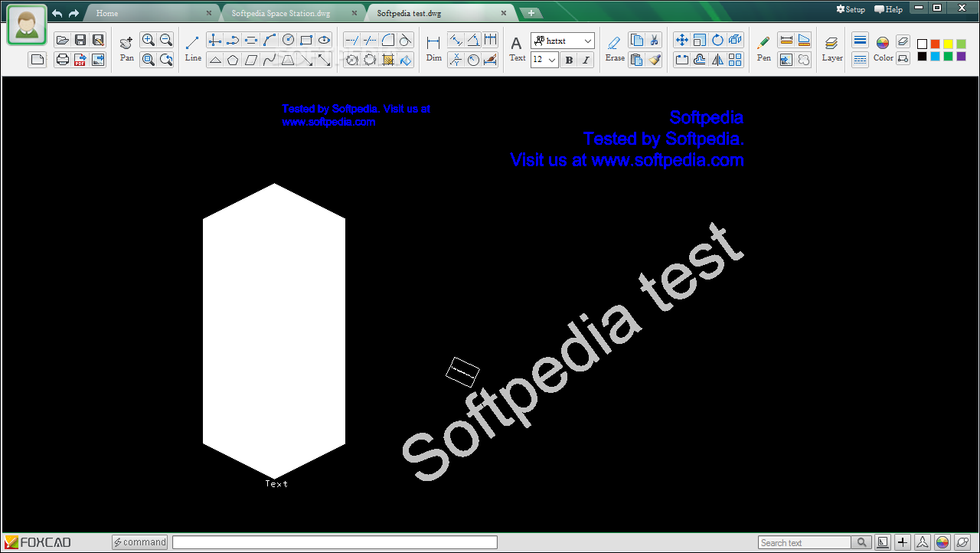Choose the purple color swatch

[961, 57]
